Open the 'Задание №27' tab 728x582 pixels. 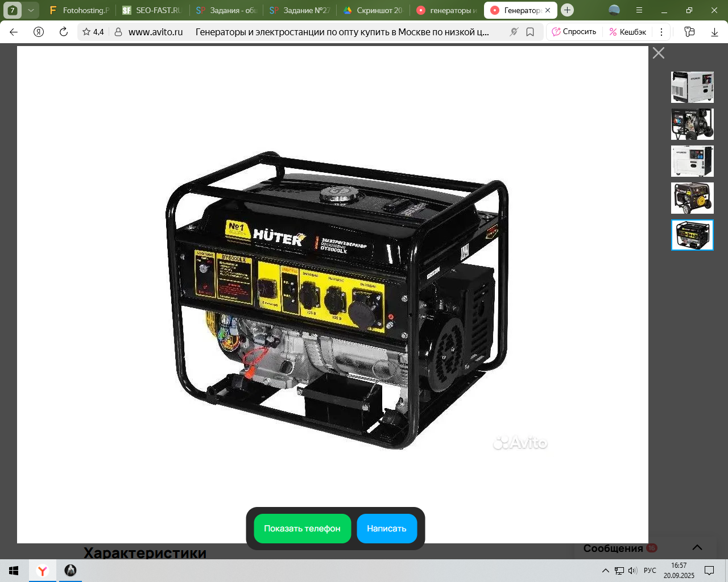[x=299, y=10]
